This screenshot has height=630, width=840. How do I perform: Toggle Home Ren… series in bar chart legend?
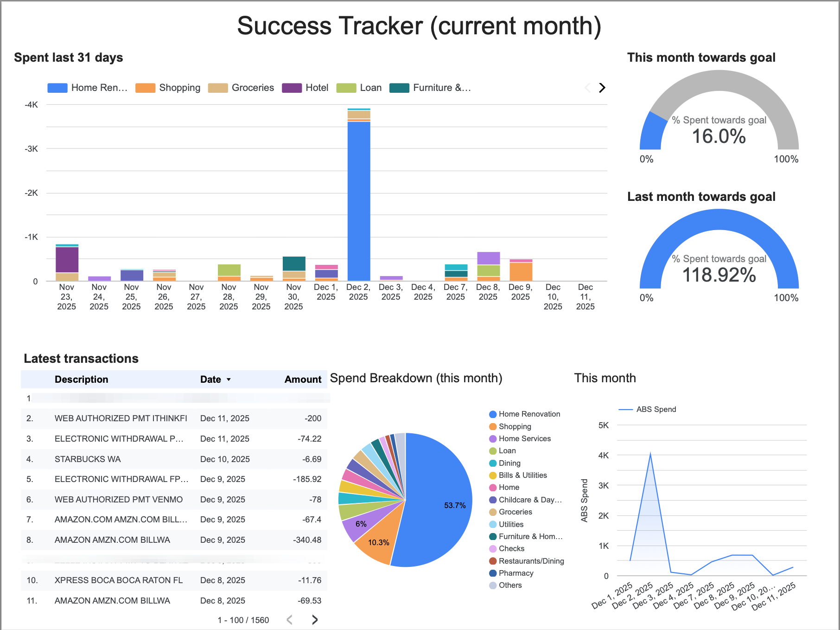click(88, 88)
